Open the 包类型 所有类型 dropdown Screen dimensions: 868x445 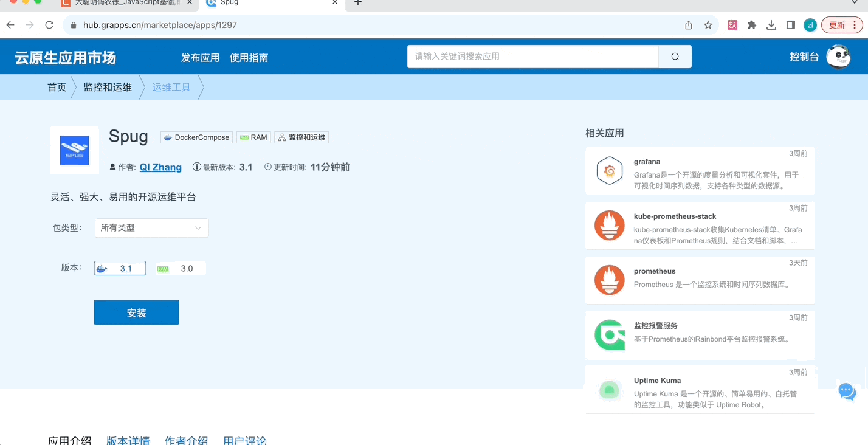tap(151, 228)
